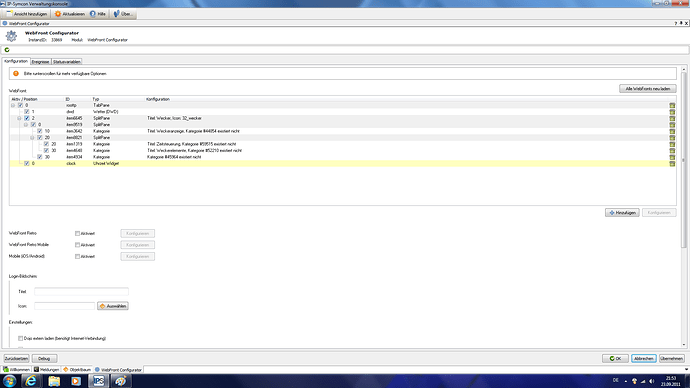The width and height of the screenshot is (690, 388).
Task: Toggle the dwd Wetter checkbox
Action: pyautogui.click(x=27, y=112)
